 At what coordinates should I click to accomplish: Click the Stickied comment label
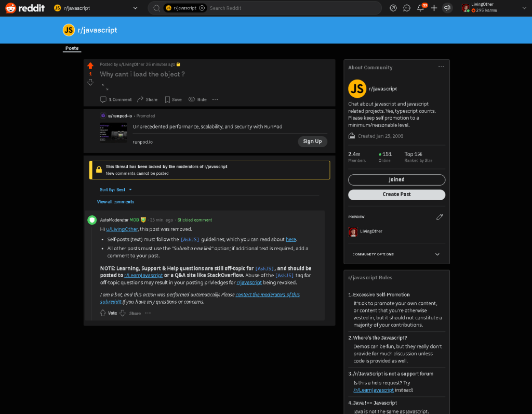pos(195,220)
